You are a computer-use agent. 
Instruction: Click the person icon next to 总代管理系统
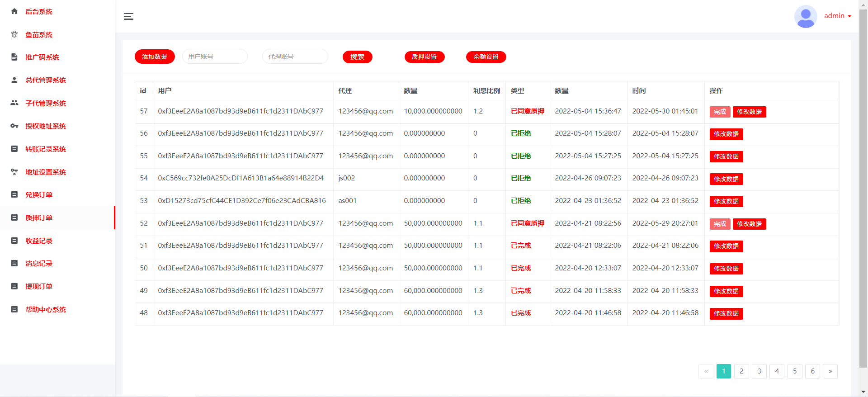tap(14, 80)
